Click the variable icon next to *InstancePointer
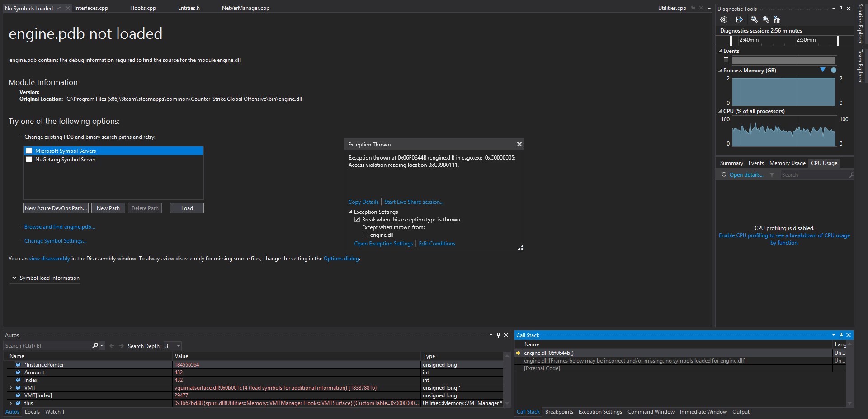Screen dimensions: 868x419 [18, 365]
